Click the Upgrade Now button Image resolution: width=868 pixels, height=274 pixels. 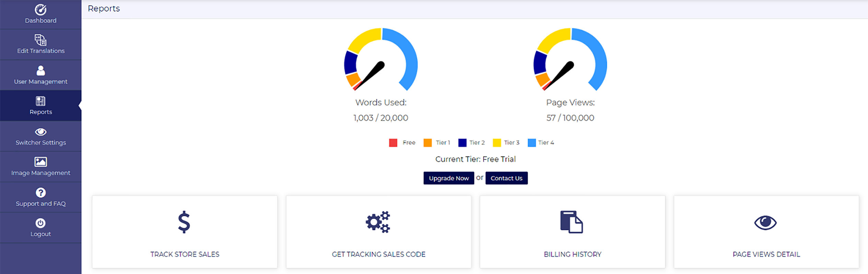[448, 178]
